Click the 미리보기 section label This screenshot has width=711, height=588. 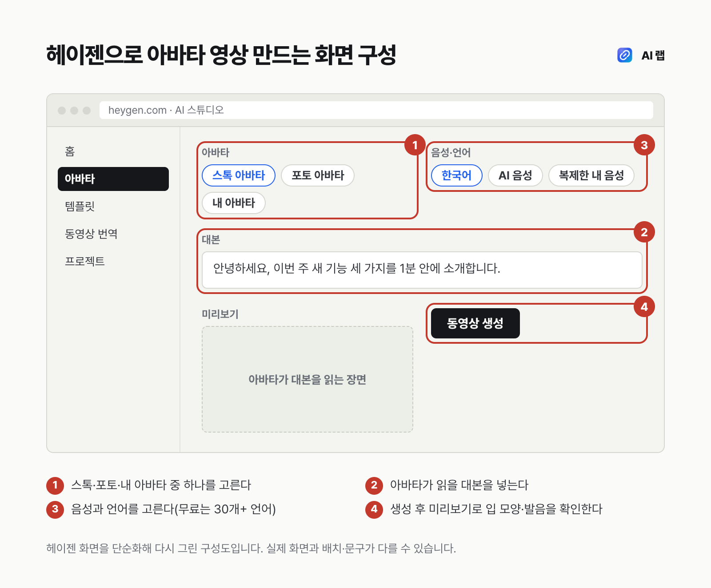pyautogui.click(x=220, y=314)
